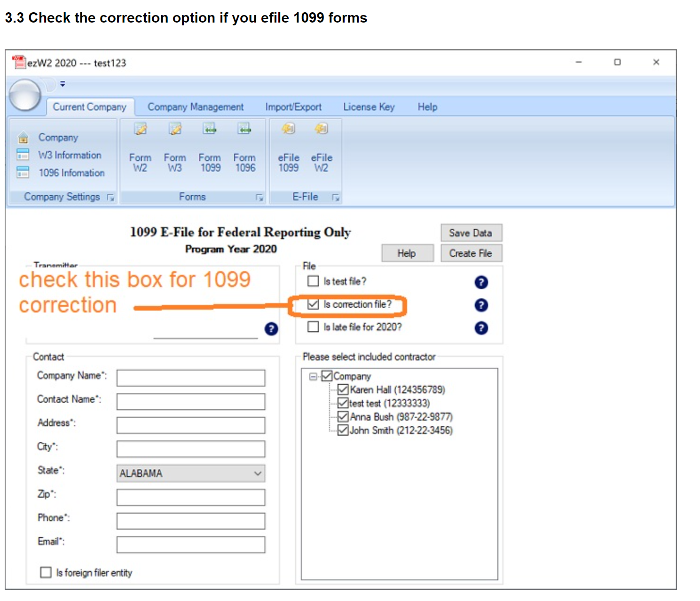This screenshot has width=700, height=601.
Task: Open the Import/Export tab
Action: point(293,107)
